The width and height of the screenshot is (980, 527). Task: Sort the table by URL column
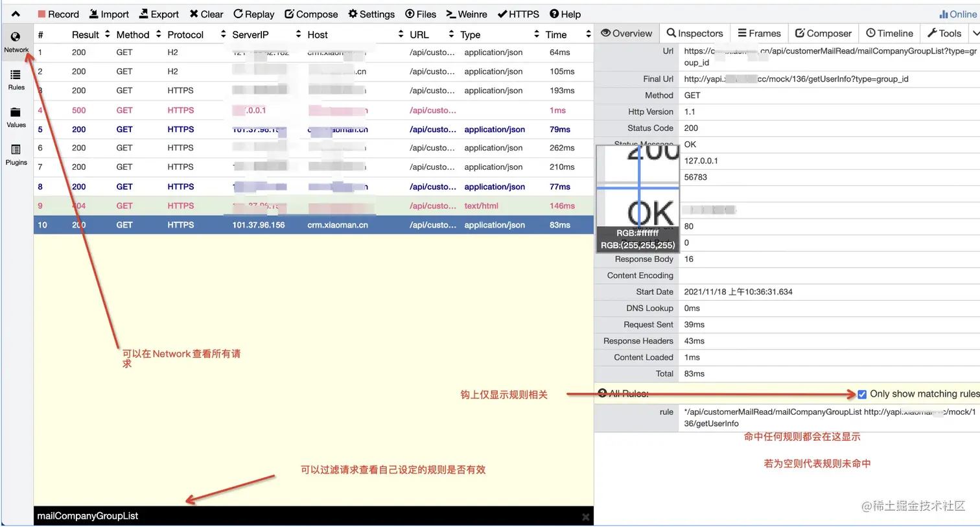[x=432, y=34]
